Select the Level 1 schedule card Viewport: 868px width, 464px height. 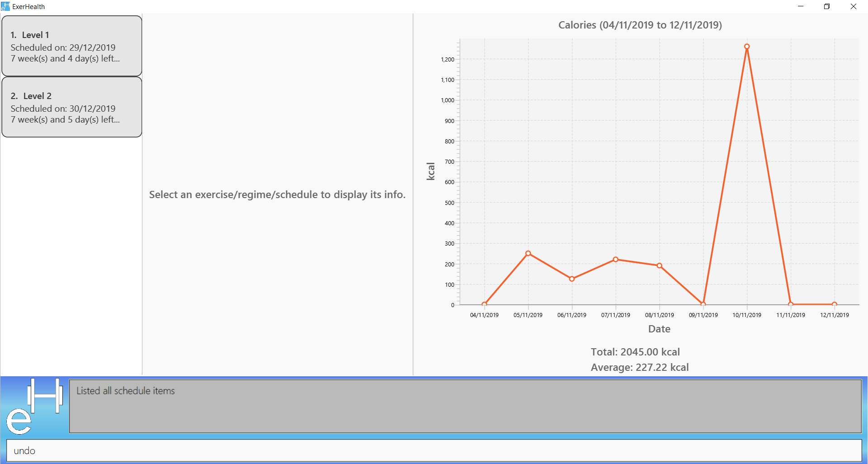[72, 46]
